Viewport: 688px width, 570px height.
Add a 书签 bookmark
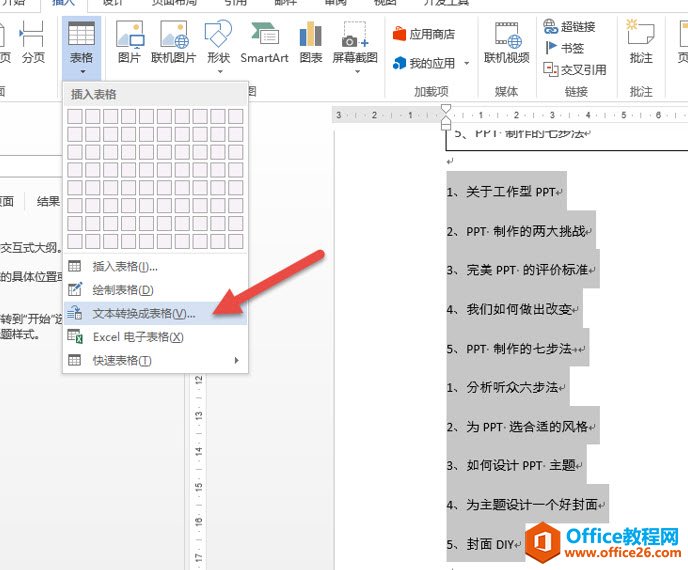coord(564,47)
